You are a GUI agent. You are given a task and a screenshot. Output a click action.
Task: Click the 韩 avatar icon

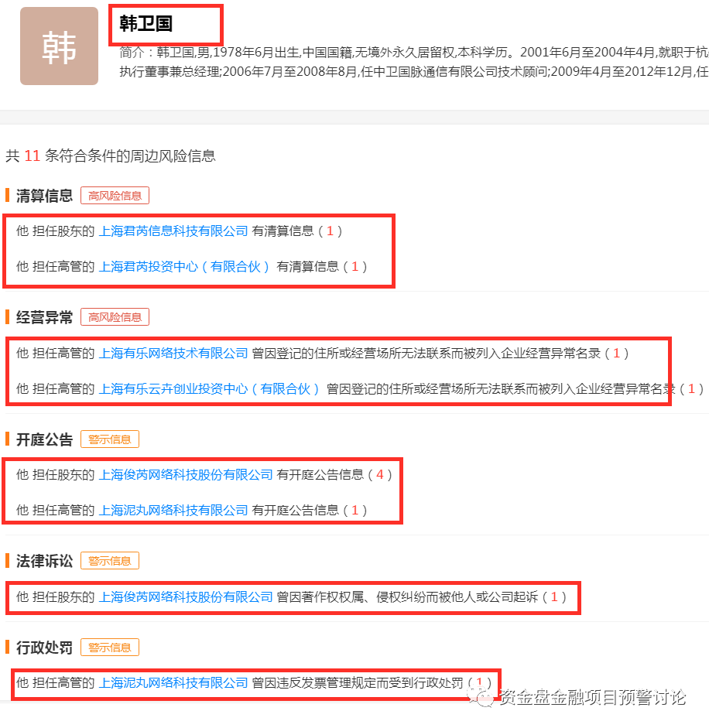pyautogui.click(x=59, y=46)
